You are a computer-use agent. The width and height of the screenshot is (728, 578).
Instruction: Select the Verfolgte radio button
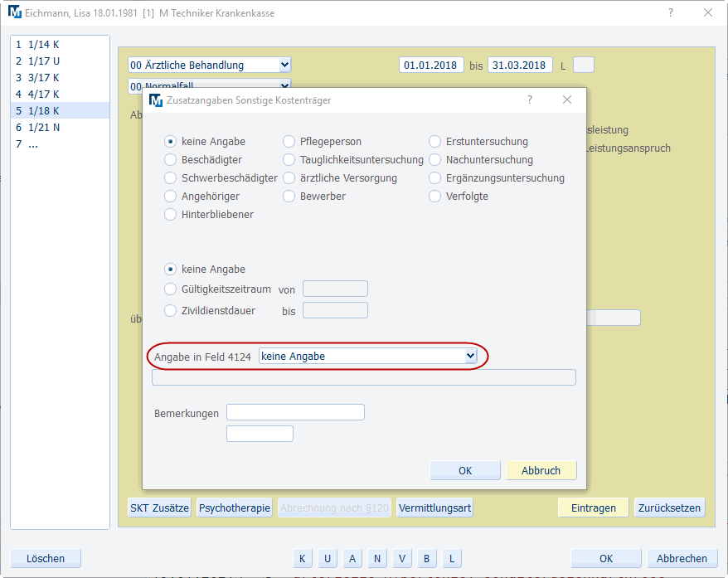click(434, 196)
